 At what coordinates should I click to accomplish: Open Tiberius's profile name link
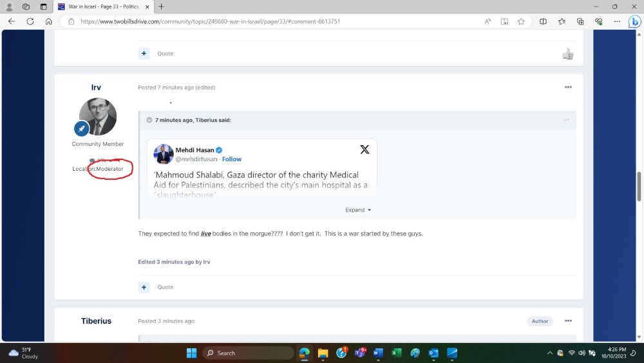[96, 321]
